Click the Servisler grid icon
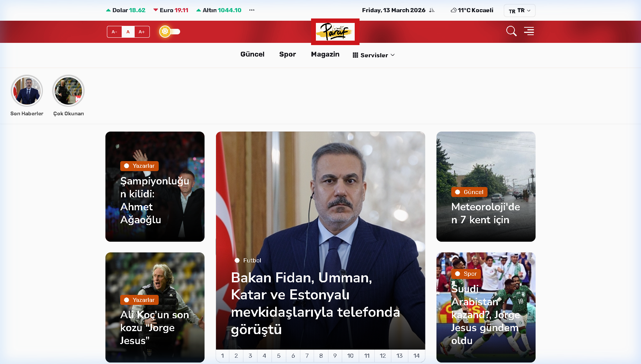Screen dimensions: 641x364 (x=355, y=55)
